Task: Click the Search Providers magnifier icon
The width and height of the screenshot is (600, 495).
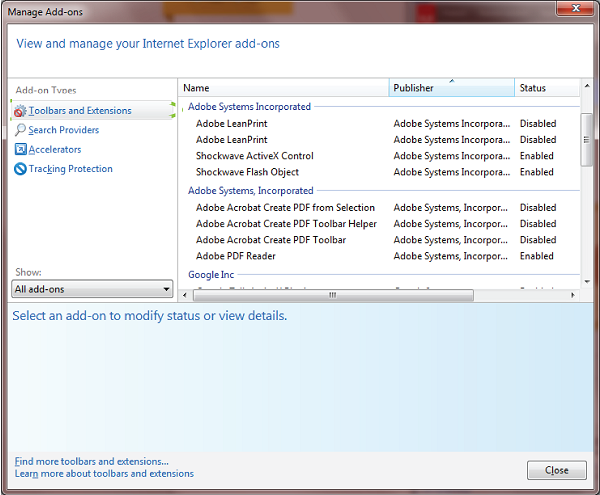Action: (x=20, y=130)
